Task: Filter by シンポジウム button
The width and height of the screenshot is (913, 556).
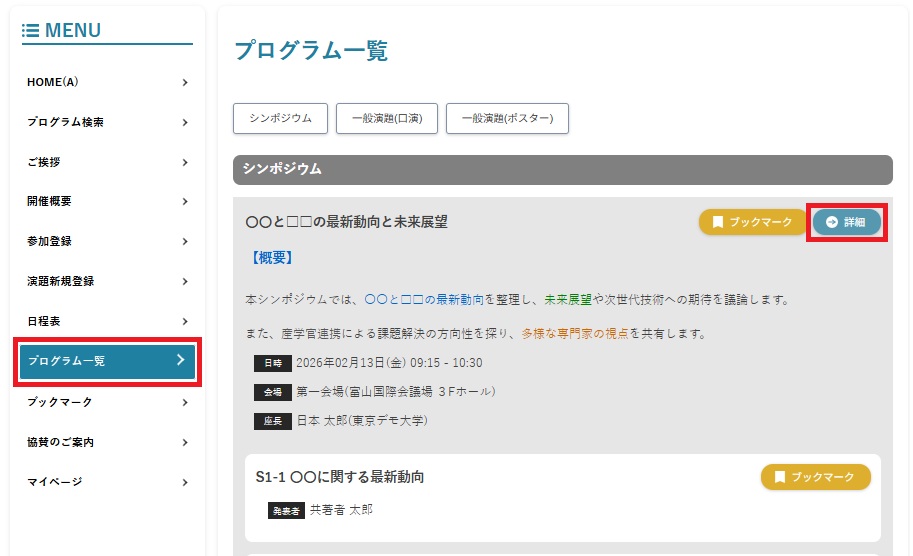Action: [280, 118]
